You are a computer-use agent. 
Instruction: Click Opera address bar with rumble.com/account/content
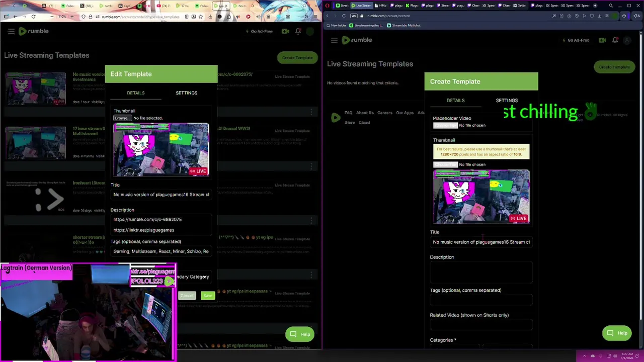click(x=387, y=16)
